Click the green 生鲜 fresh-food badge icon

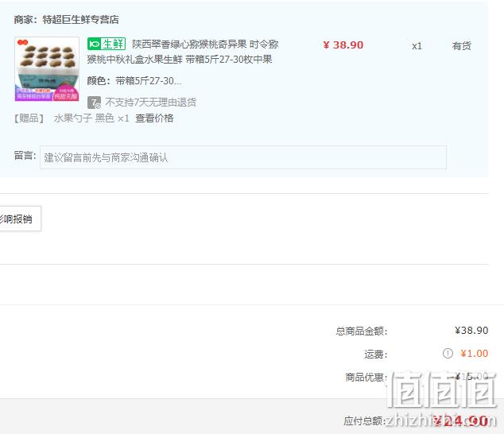tap(107, 44)
